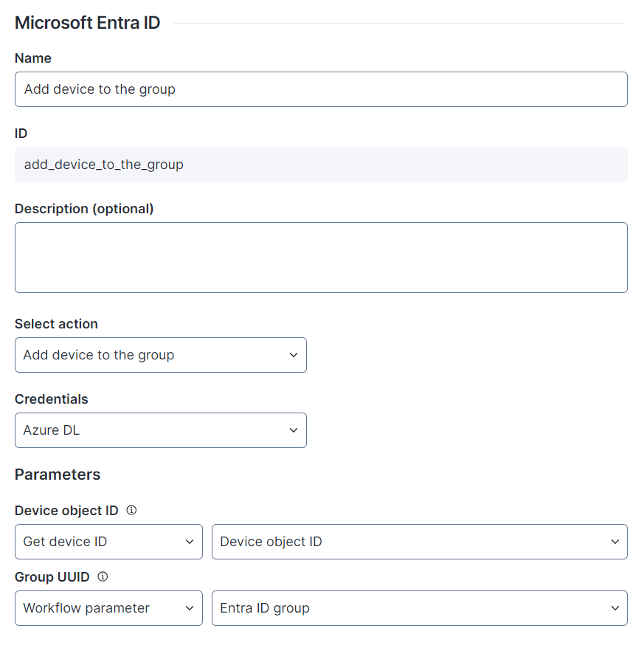Click the Device object ID info icon
The image size is (644, 648).
click(x=131, y=510)
